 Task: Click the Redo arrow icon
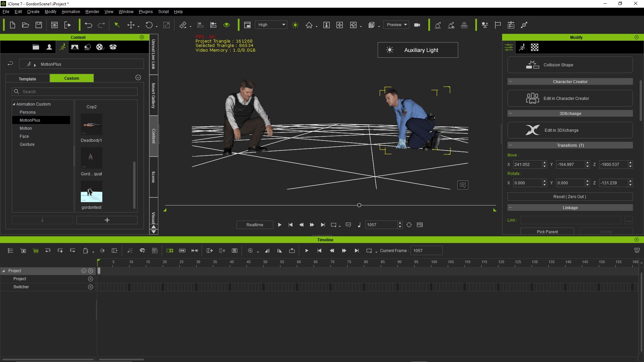tap(101, 25)
